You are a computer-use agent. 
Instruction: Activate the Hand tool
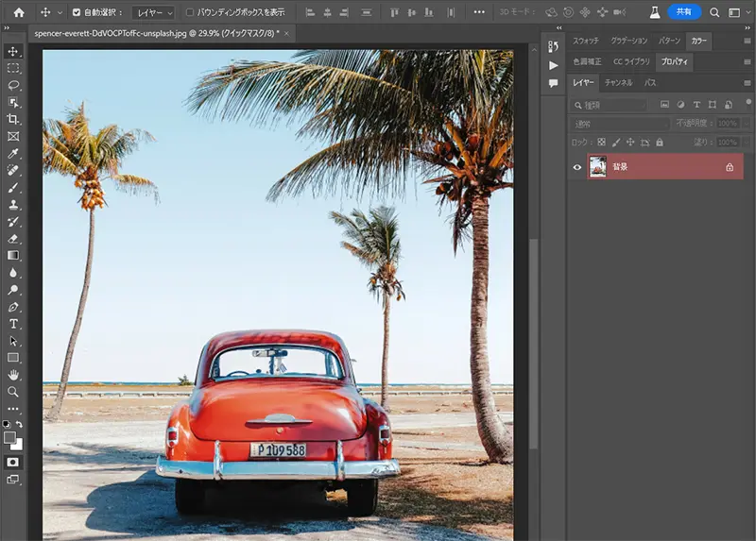point(13,375)
